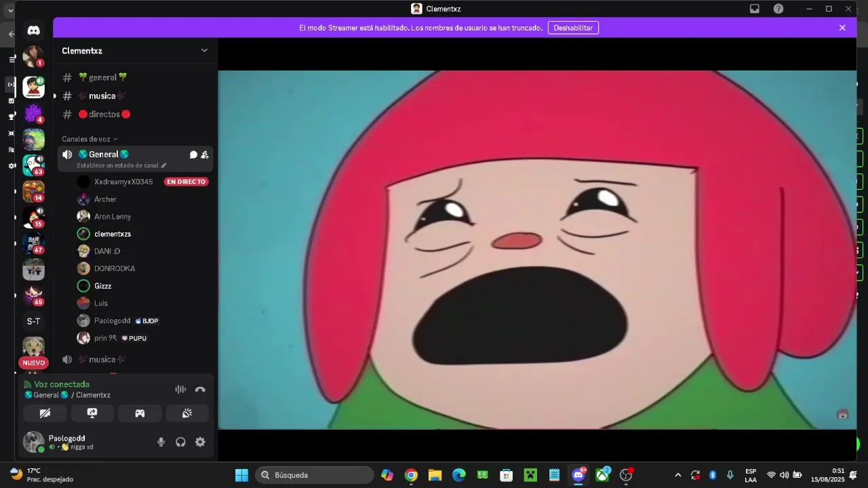Open the general text channel
Viewport: 868px width, 488px height.
[136, 77]
